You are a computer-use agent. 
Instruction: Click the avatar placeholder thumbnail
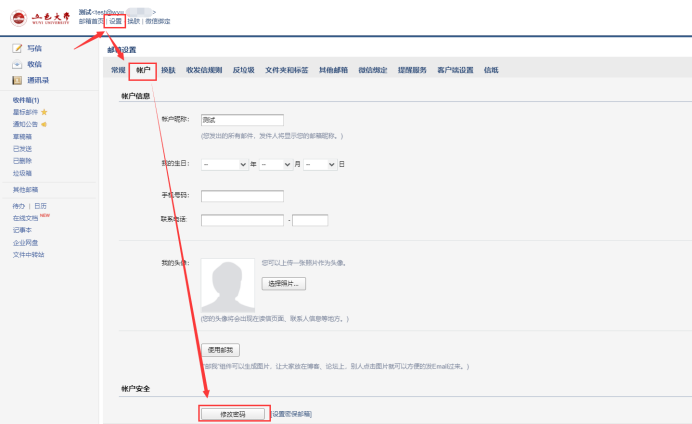[227, 285]
